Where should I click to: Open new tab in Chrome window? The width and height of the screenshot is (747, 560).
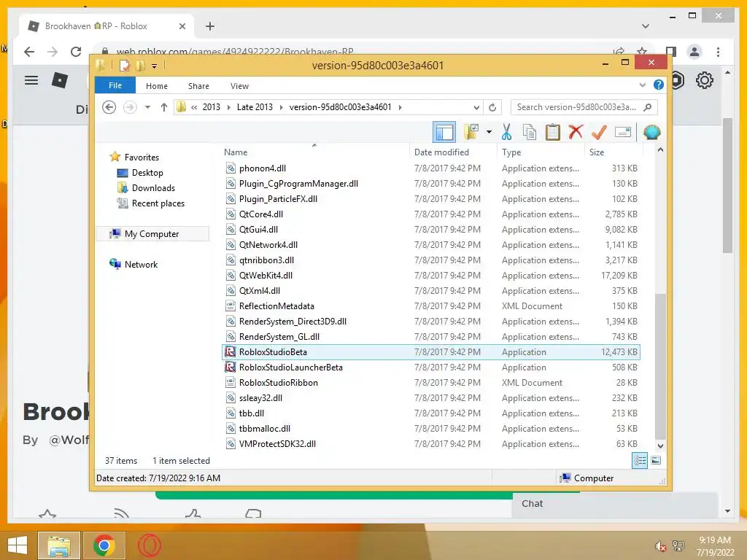pos(210,26)
